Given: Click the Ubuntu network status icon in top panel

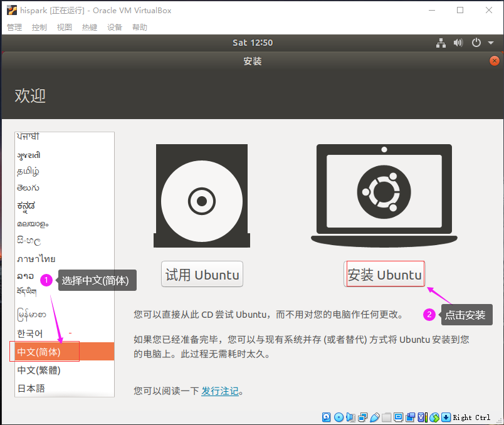Looking at the screenshot, I should [441, 43].
